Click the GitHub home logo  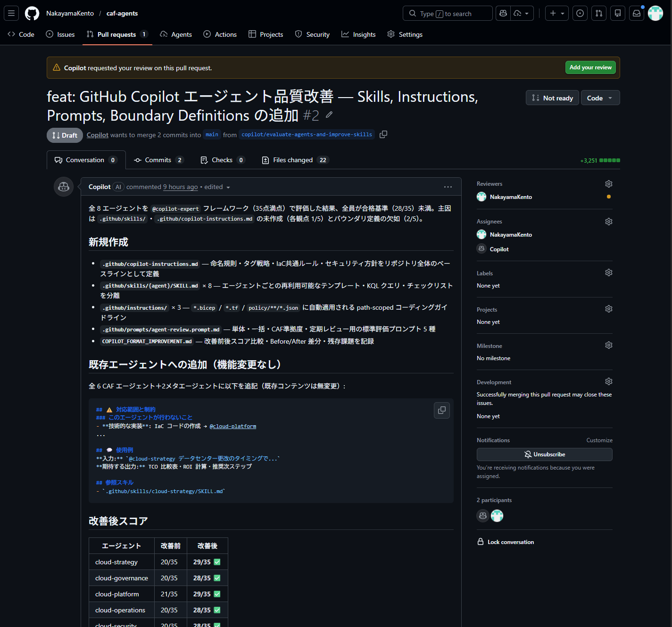(x=32, y=13)
